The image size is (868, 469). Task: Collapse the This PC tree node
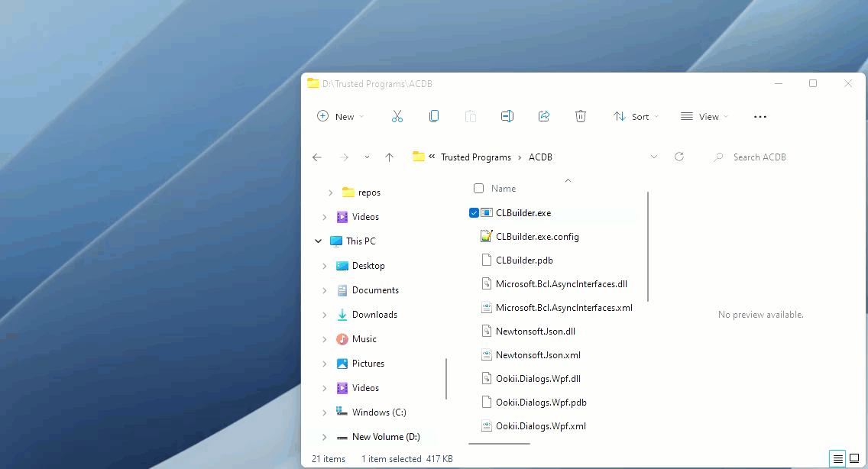(x=319, y=241)
